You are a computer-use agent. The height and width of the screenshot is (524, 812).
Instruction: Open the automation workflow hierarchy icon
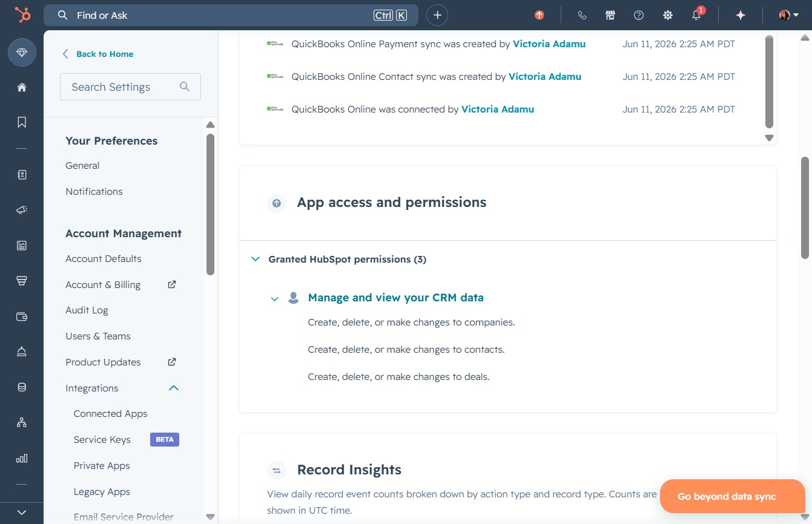pos(22,422)
